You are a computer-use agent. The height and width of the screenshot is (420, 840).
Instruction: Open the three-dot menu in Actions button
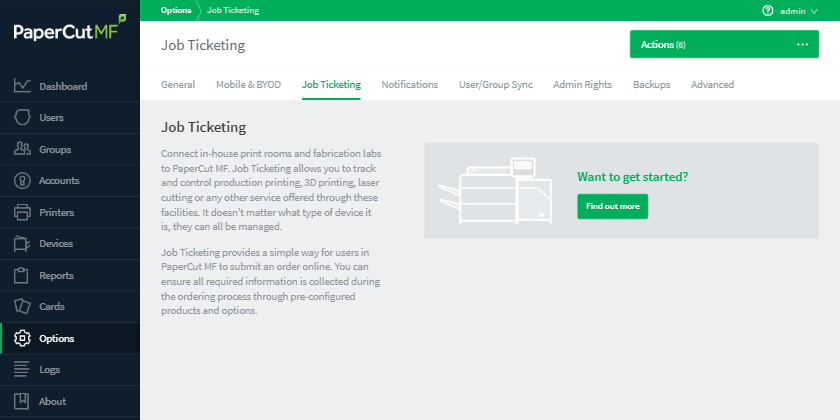802,44
